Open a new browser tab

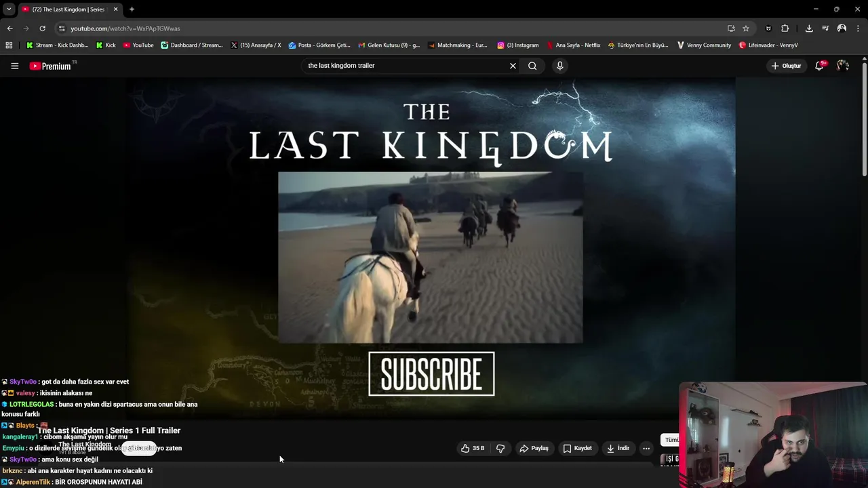click(132, 9)
